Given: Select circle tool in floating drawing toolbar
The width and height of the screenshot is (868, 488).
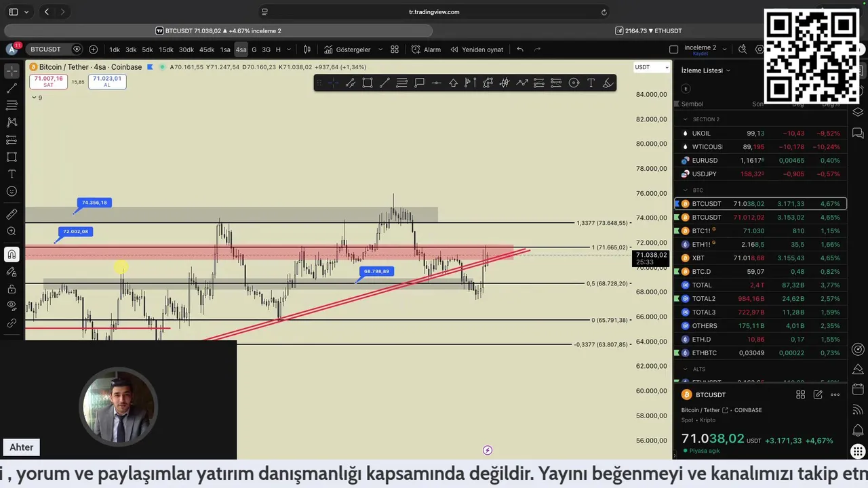Looking at the screenshot, I should coord(574,83).
